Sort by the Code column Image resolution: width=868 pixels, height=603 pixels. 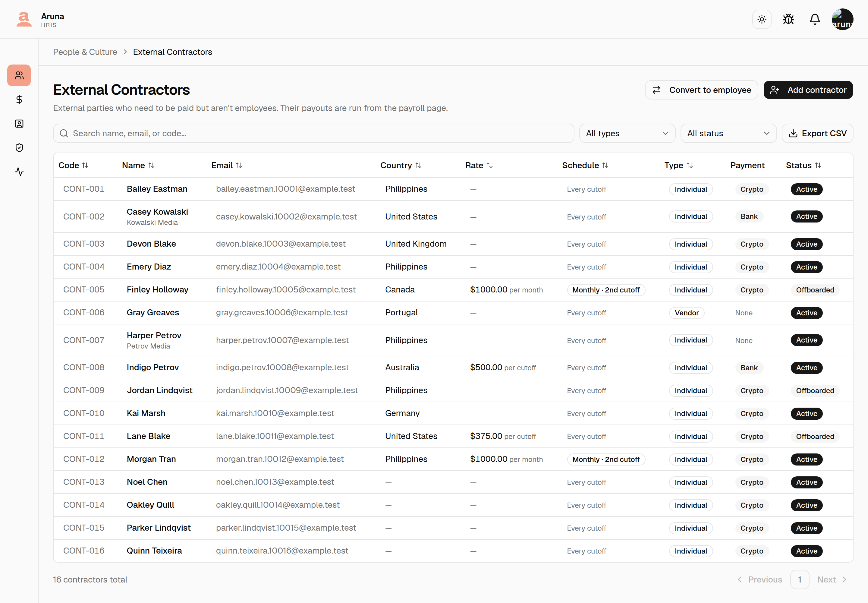(73, 166)
